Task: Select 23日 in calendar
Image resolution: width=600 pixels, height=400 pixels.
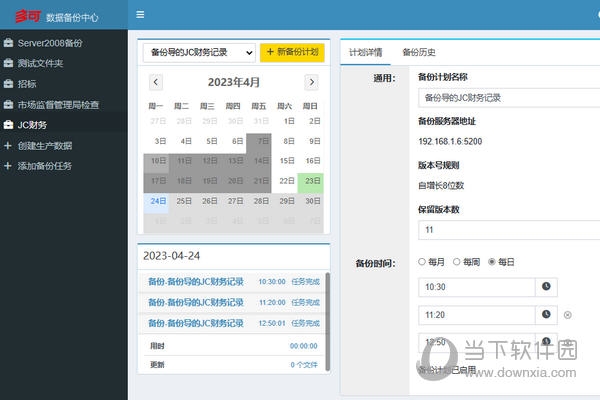Action: (x=313, y=181)
